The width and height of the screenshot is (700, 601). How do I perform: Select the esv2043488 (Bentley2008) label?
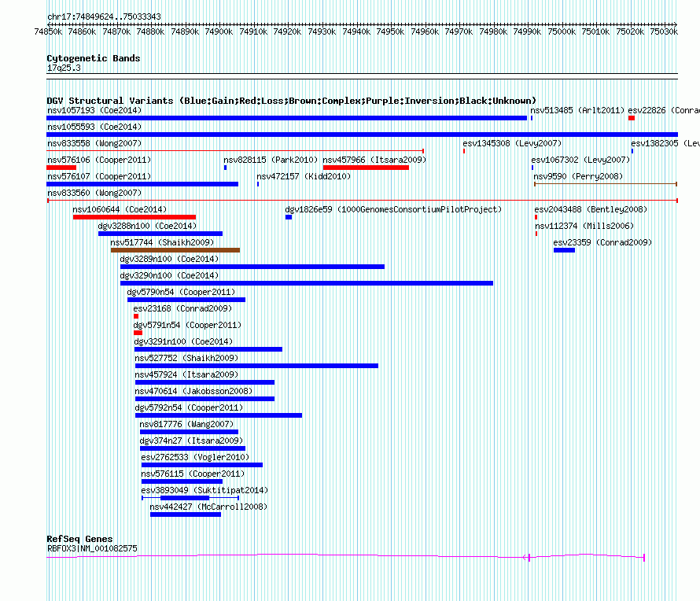click(x=591, y=209)
